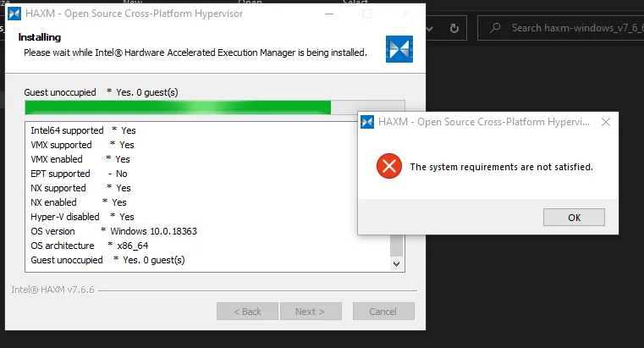Click the red error icon in dialog
Screen dimensions: 644x348
point(389,166)
